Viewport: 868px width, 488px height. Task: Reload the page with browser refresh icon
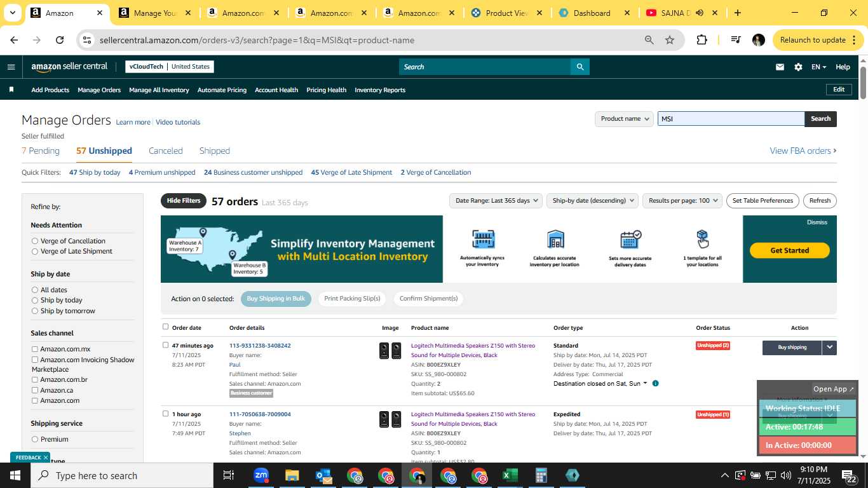click(x=60, y=40)
